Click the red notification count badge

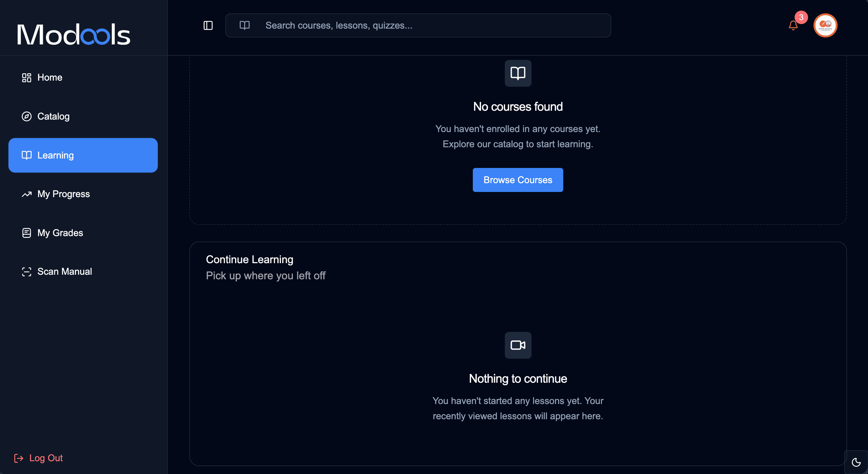pos(801,17)
